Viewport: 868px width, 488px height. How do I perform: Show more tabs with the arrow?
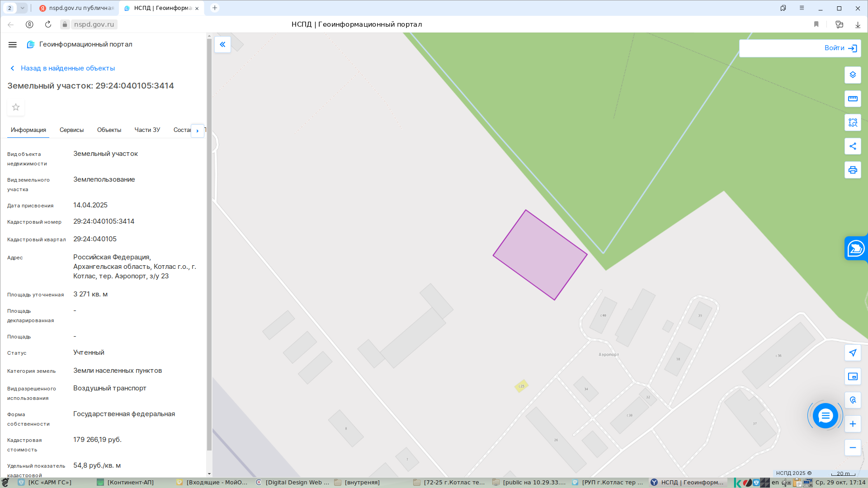198,131
